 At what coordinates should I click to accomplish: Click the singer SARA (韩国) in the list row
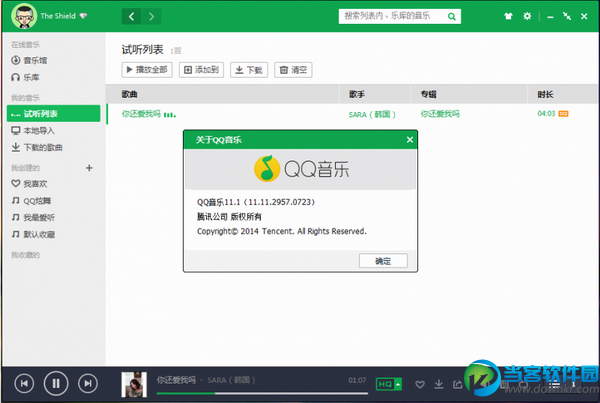tap(372, 114)
